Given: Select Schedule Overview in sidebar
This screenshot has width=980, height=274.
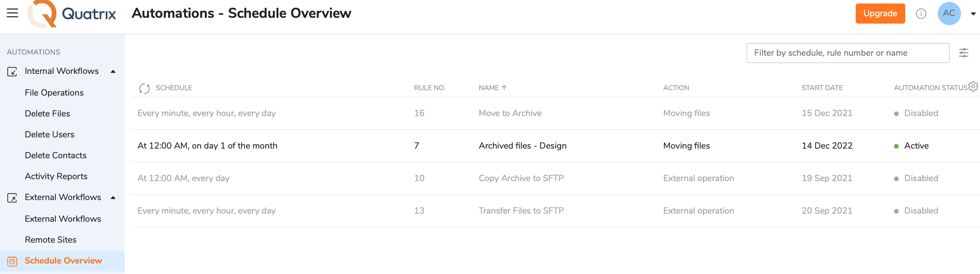Looking at the screenshot, I should pos(63,261).
